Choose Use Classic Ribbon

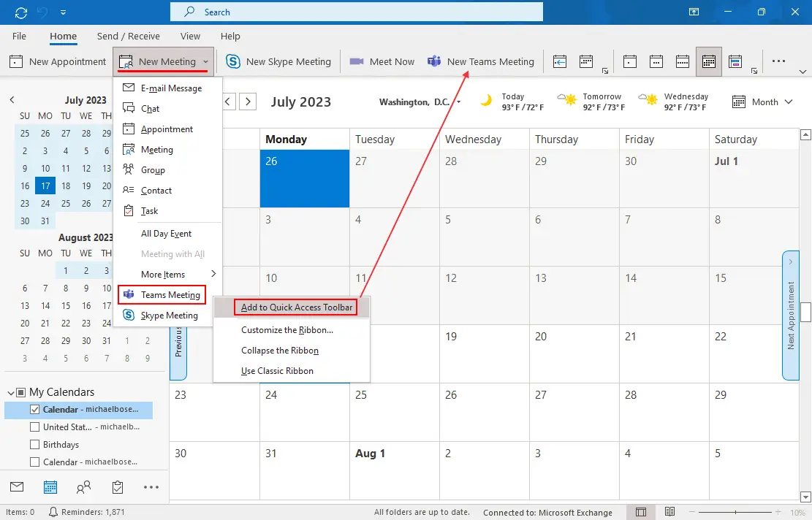point(292,371)
